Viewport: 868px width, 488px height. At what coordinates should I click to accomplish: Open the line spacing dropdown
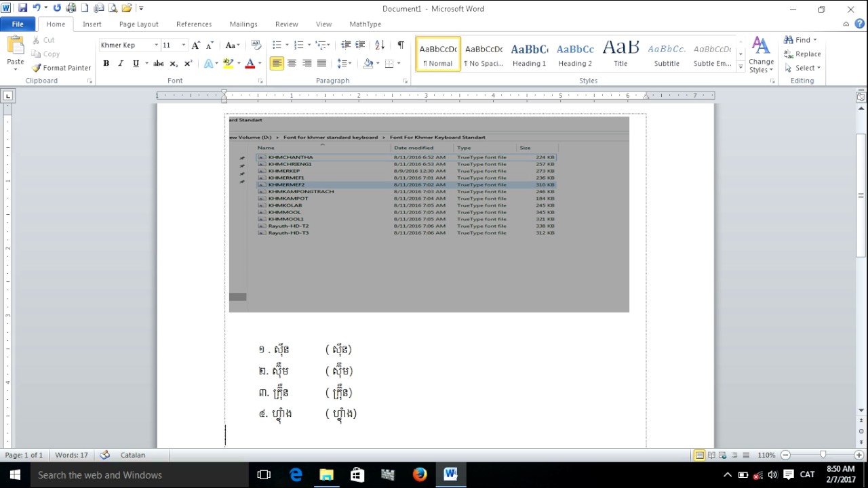click(x=344, y=63)
